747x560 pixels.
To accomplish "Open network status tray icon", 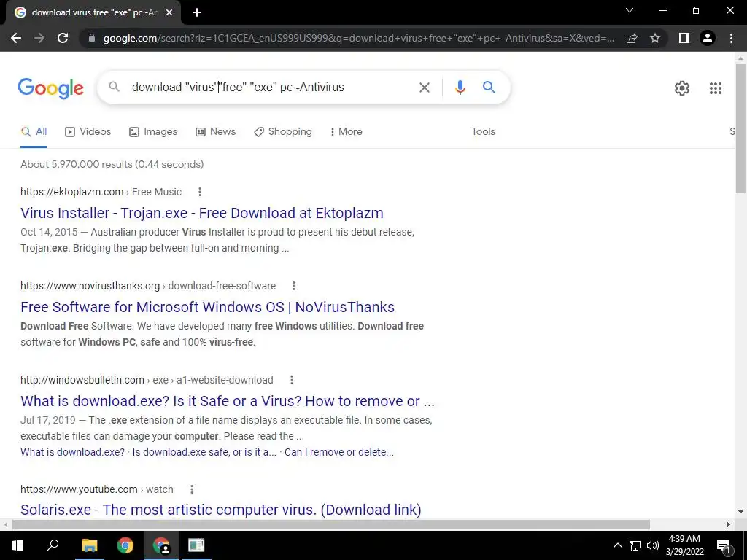I will (x=635, y=546).
